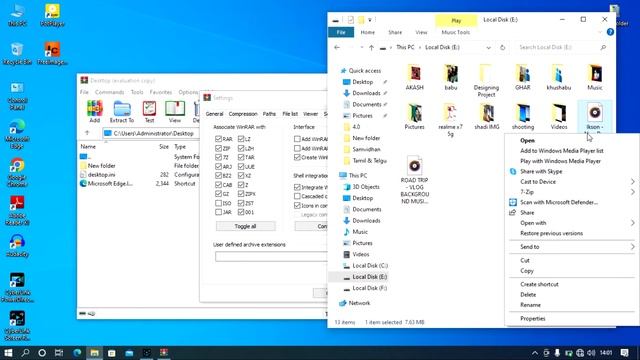Select the khushabu folder
The image size is (640, 360).
pos(558,77)
